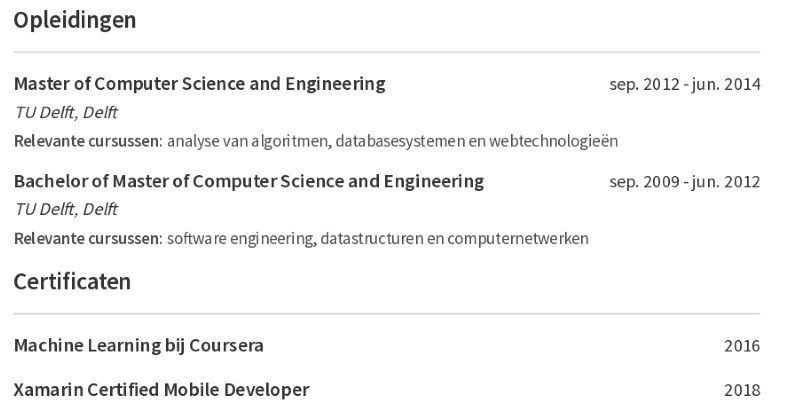Select the Xamarin Certified Mobile Developer certificate
This screenshot has height=413, width=788.
[161, 390]
